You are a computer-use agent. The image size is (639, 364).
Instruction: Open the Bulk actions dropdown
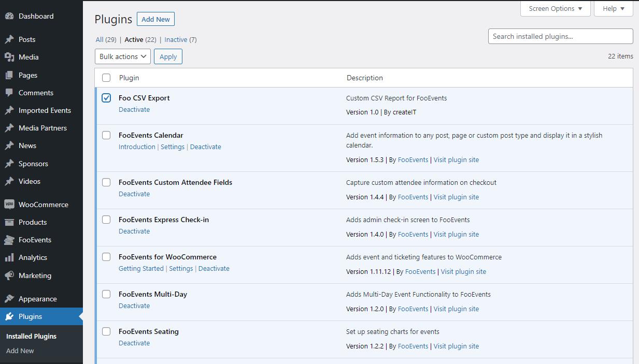[123, 56]
